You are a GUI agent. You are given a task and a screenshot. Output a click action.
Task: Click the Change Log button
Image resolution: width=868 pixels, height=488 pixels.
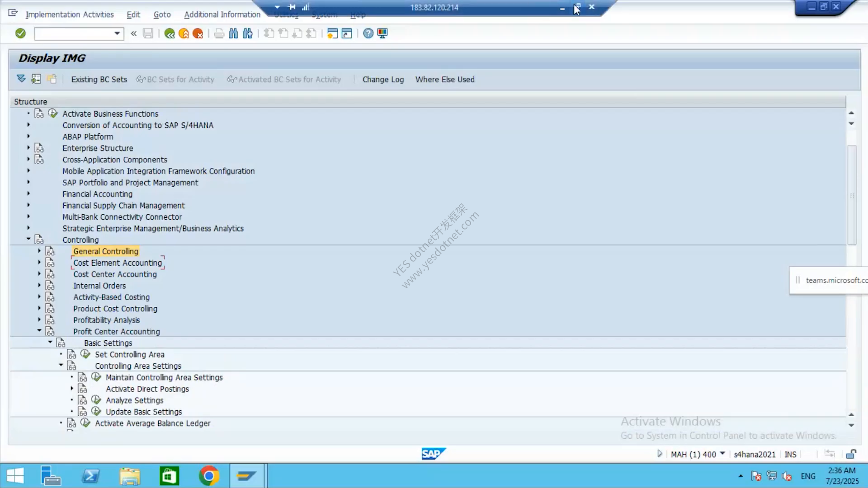point(383,80)
